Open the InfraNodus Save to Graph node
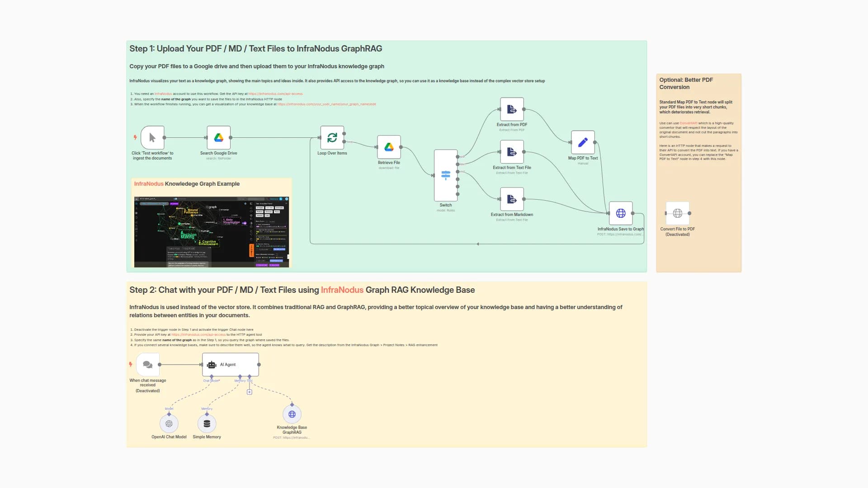The image size is (868, 488). (621, 213)
